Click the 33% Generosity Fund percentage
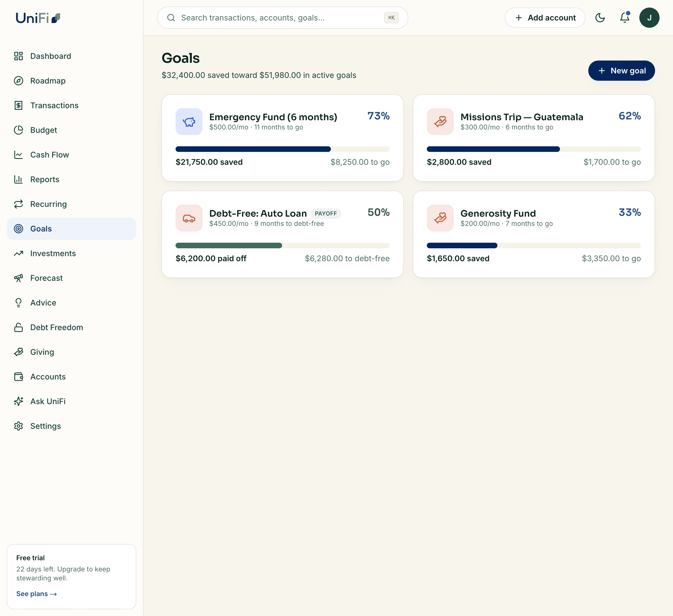 [x=629, y=212]
